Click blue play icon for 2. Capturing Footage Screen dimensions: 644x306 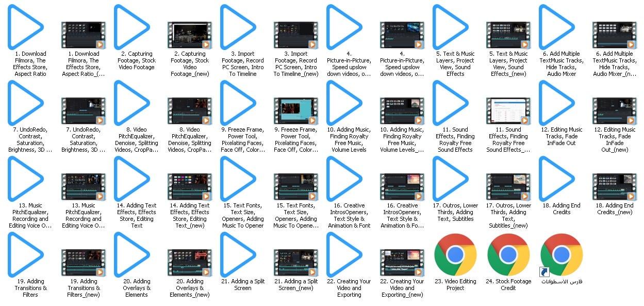click(132, 27)
